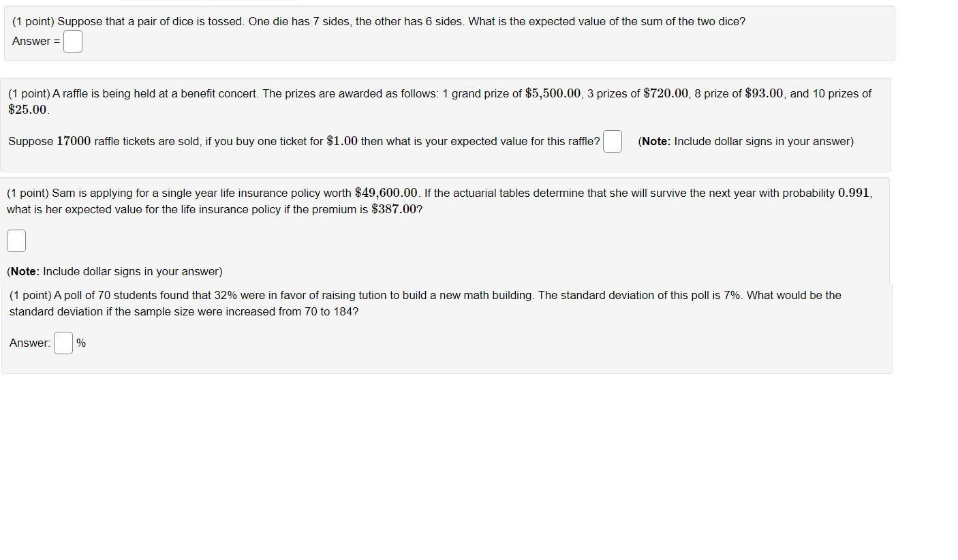
Task: Click the dice expected value answer box
Action: click(73, 42)
